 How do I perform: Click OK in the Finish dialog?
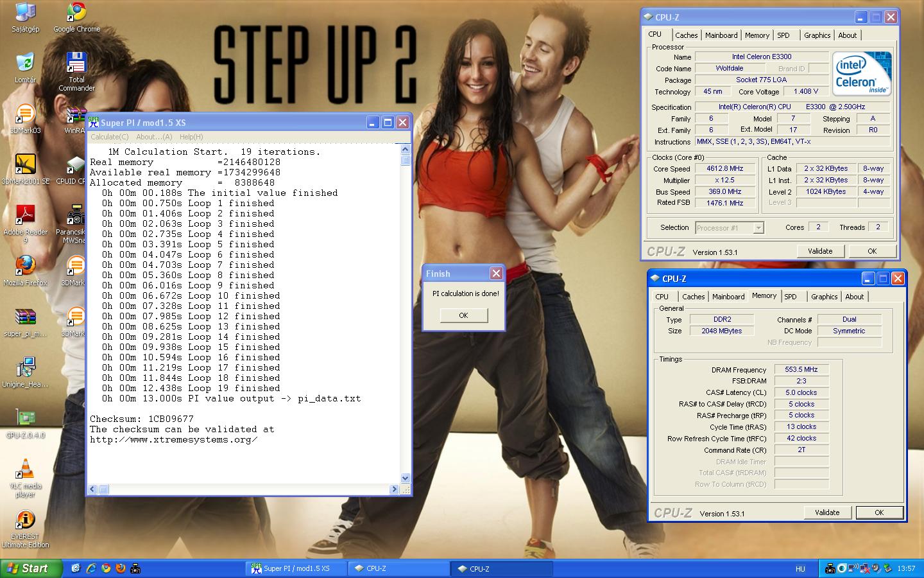click(463, 315)
